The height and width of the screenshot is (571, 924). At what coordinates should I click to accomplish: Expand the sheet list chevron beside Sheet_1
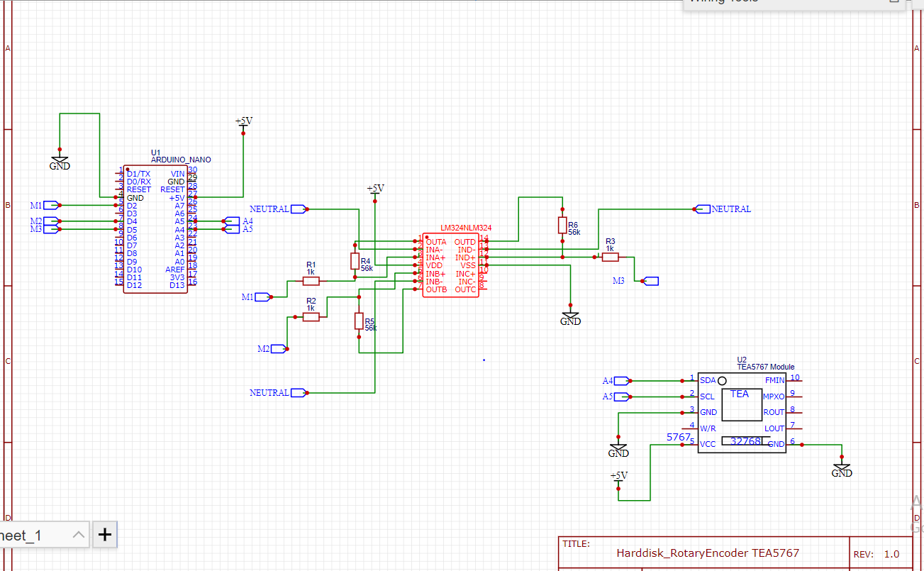point(79,535)
